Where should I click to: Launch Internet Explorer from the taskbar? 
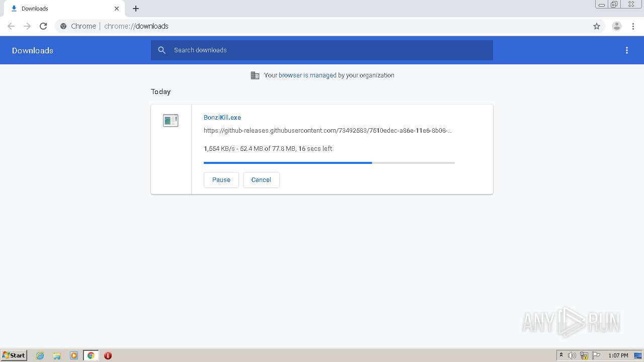[x=40, y=355]
